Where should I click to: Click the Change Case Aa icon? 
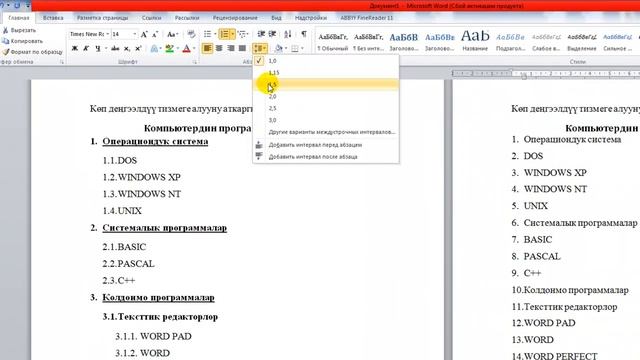click(172, 35)
